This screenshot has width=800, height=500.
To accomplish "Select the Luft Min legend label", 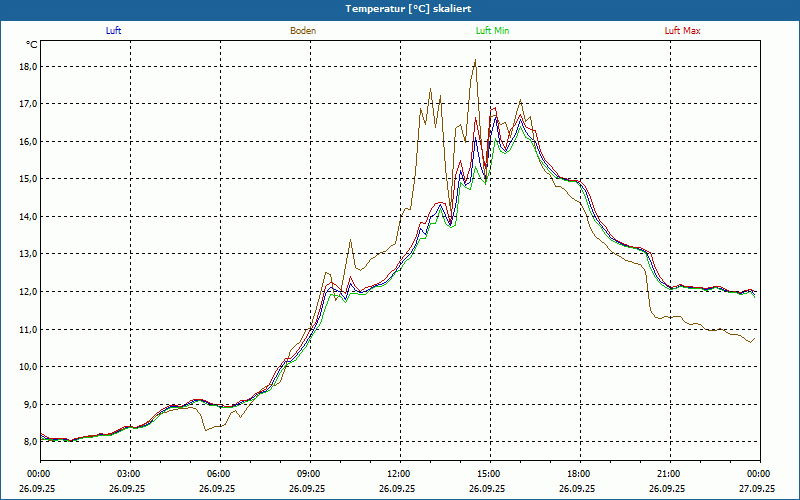I will pyautogui.click(x=493, y=31).
